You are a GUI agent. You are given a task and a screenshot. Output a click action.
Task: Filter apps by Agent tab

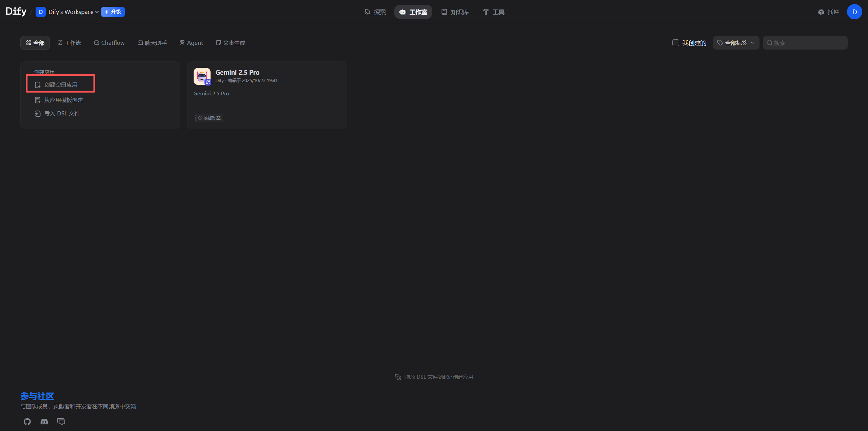[x=191, y=43]
